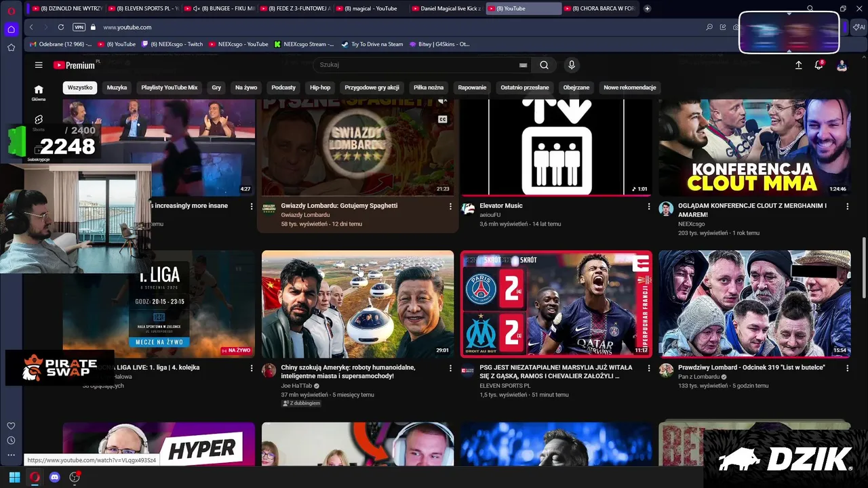Open YouTube notifications bell

pyautogui.click(x=819, y=65)
